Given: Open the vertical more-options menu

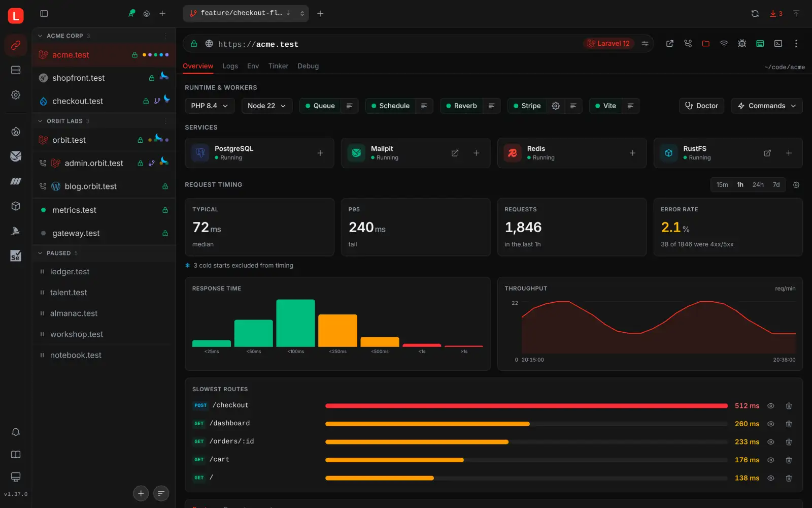Looking at the screenshot, I should [x=796, y=44].
